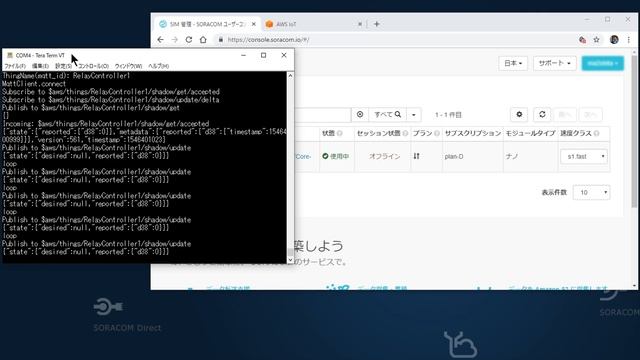Click the extension icon in Chrome toolbar
The width and height of the screenshot is (640, 360).
(582, 40)
